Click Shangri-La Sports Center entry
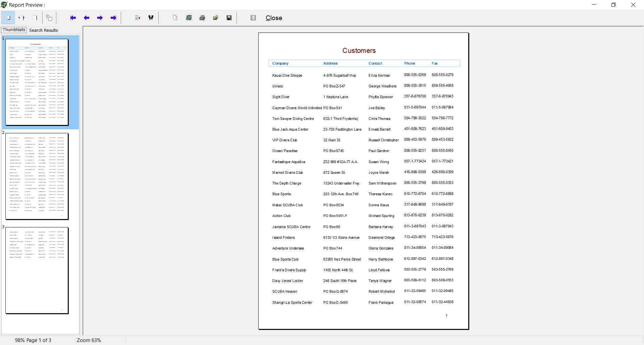 (x=292, y=302)
